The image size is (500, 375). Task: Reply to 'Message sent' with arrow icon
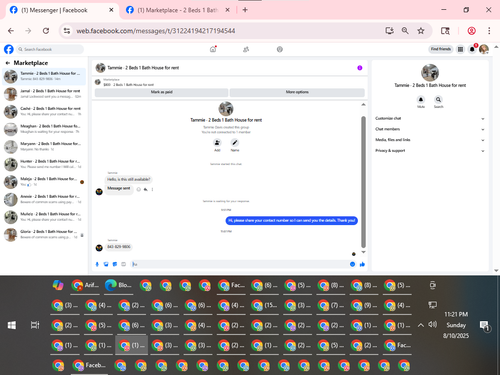point(146,189)
